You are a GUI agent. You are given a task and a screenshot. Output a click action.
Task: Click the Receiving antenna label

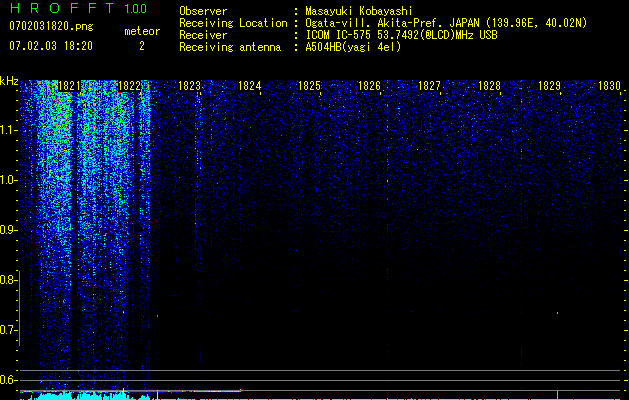[230, 47]
